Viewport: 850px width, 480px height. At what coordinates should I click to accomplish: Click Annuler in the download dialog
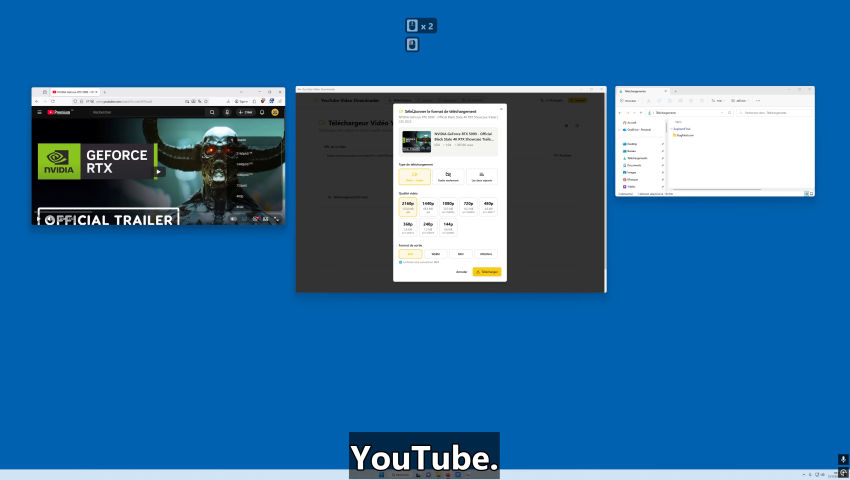click(x=461, y=272)
